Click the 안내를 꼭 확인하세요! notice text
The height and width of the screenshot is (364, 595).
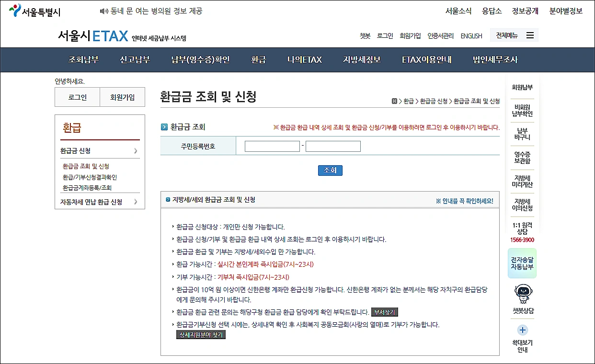[464, 201]
